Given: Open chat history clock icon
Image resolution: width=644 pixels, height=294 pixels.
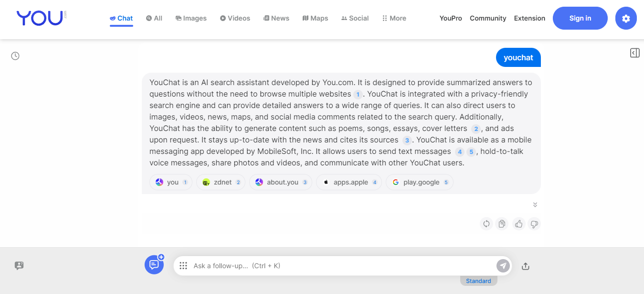Looking at the screenshot, I should pyautogui.click(x=15, y=56).
